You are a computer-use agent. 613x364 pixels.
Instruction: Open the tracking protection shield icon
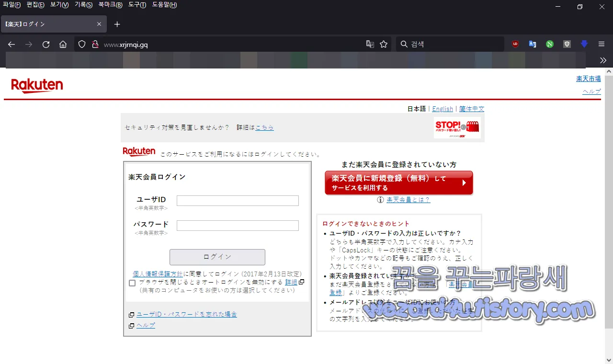[82, 44]
